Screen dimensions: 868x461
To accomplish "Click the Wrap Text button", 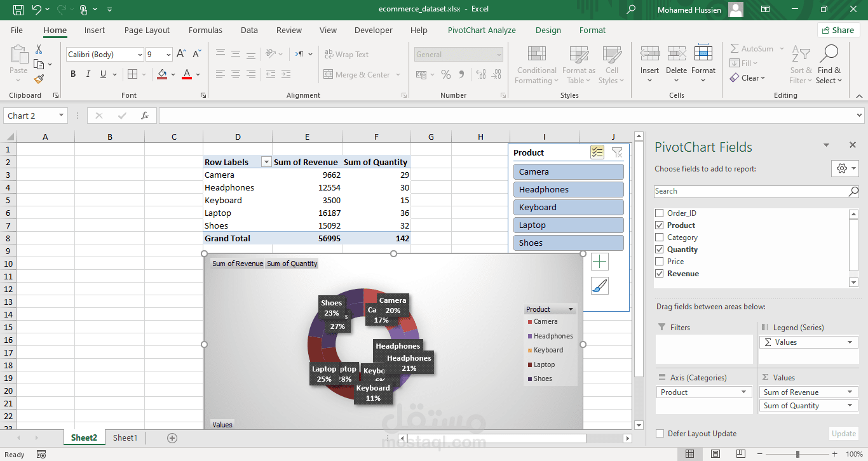I will point(347,55).
